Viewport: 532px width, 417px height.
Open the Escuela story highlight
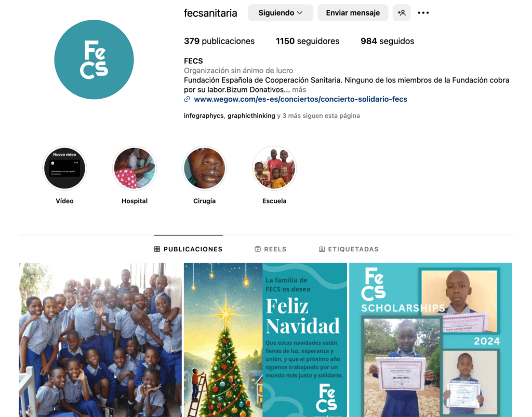(x=274, y=168)
